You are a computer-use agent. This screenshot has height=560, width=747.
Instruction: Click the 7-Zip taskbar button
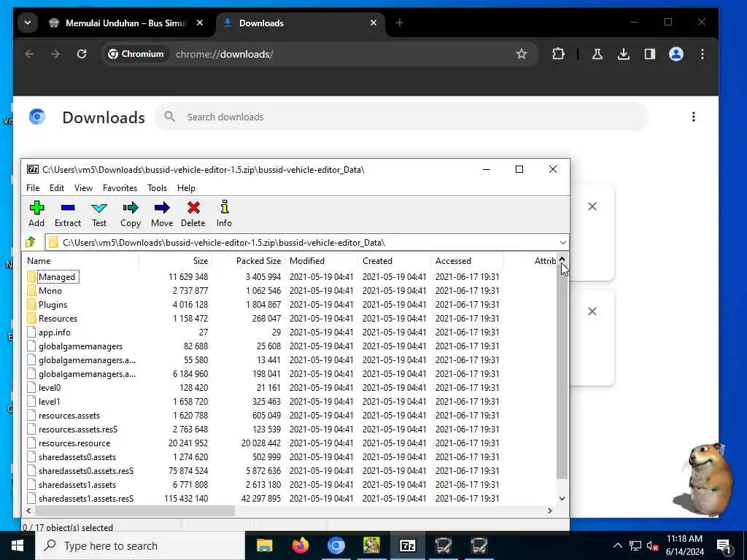pos(407,545)
